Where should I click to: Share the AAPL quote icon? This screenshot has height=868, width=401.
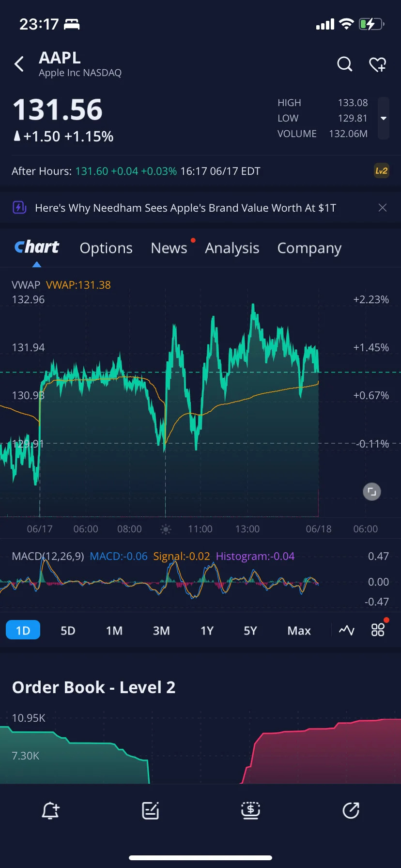pyautogui.click(x=351, y=810)
